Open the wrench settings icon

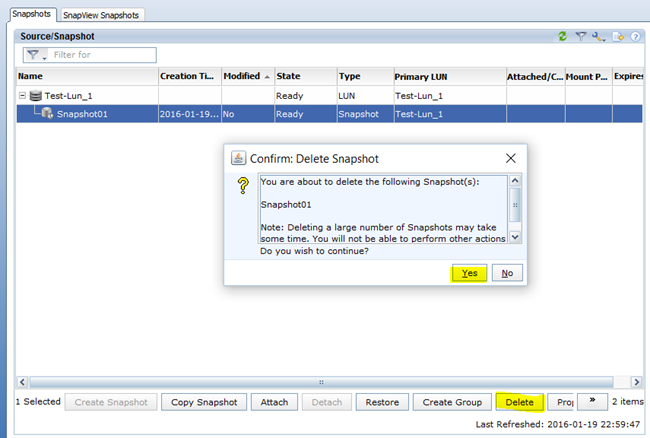(599, 37)
